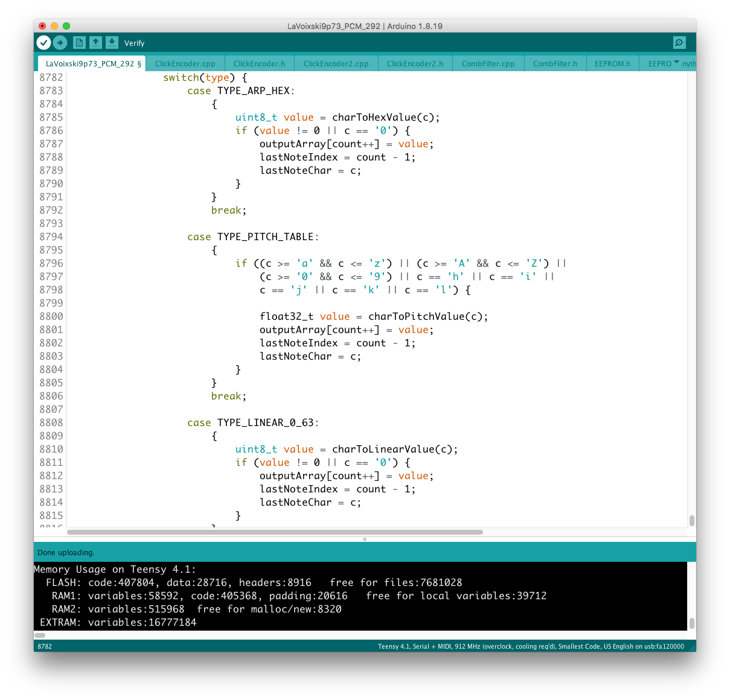730x700 pixels.
Task: Select the EEPROM.h tab
Action: (612, 63)
